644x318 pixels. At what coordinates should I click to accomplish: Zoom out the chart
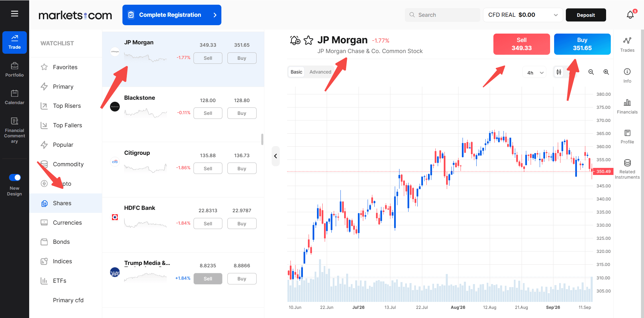click(x=591, y=72)
